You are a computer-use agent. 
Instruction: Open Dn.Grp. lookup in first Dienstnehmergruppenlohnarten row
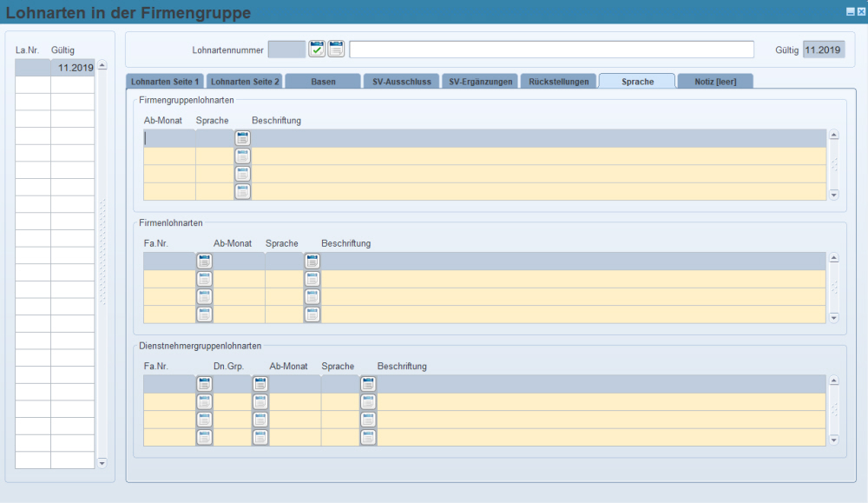click(260, 384)
